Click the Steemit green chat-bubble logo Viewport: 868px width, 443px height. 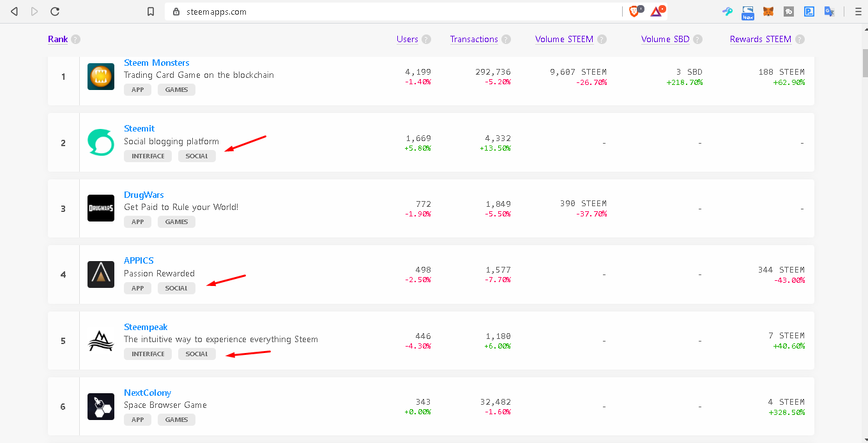[101, 142]
